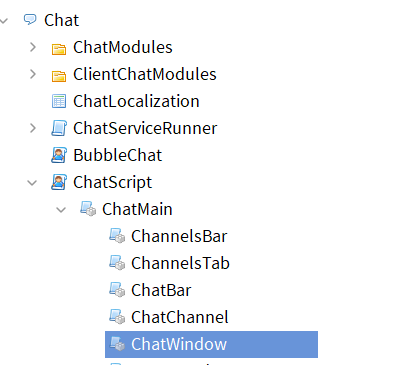Click the BubbleChat local script icon
The width and height of the screenshot is (393, 365).
(59, 155)
